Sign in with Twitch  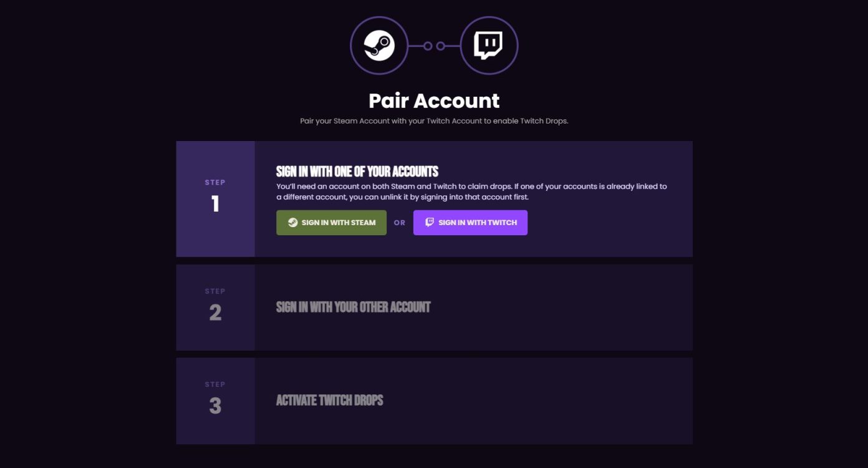(470, 222)
